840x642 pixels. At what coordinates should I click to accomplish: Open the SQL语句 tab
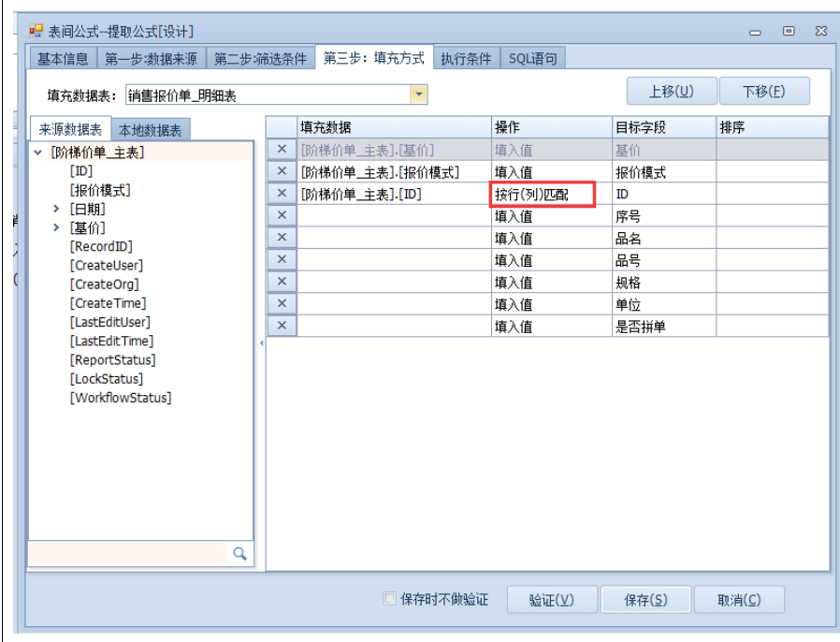coord(532,59)
